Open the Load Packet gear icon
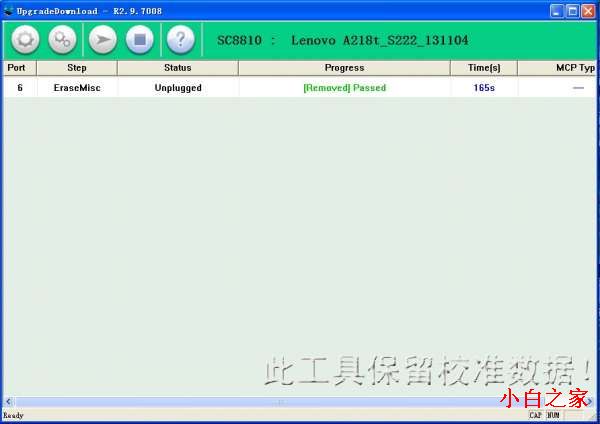The width and height of the screenshot is (600, 424). (x=25, y=39)
